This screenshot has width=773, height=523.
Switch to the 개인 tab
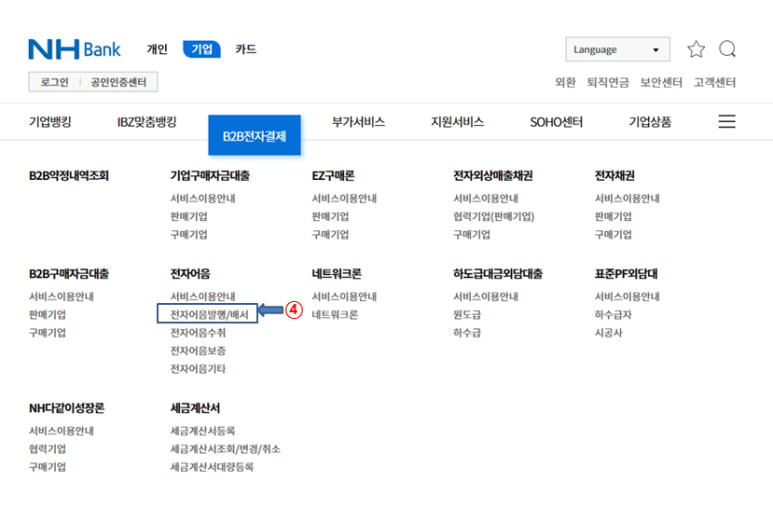coord(157,49)
